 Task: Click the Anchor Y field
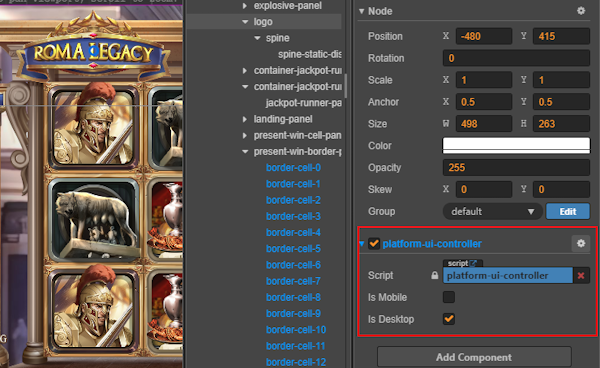click(x=561, y=102)
